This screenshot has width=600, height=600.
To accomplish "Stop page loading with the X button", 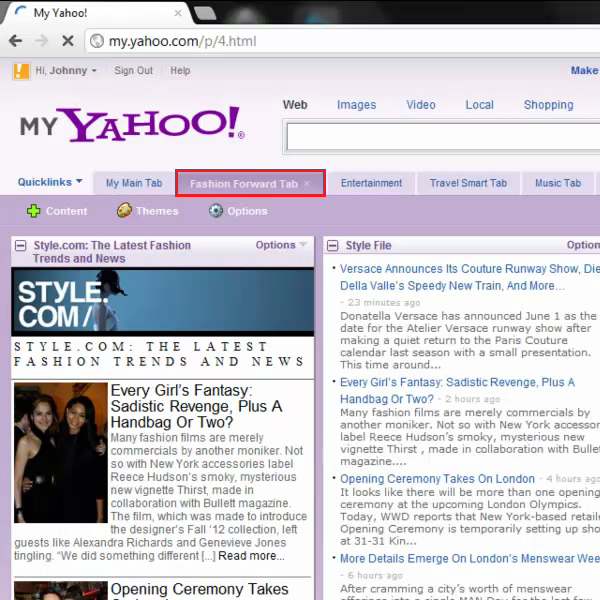I will coord(68,41).
